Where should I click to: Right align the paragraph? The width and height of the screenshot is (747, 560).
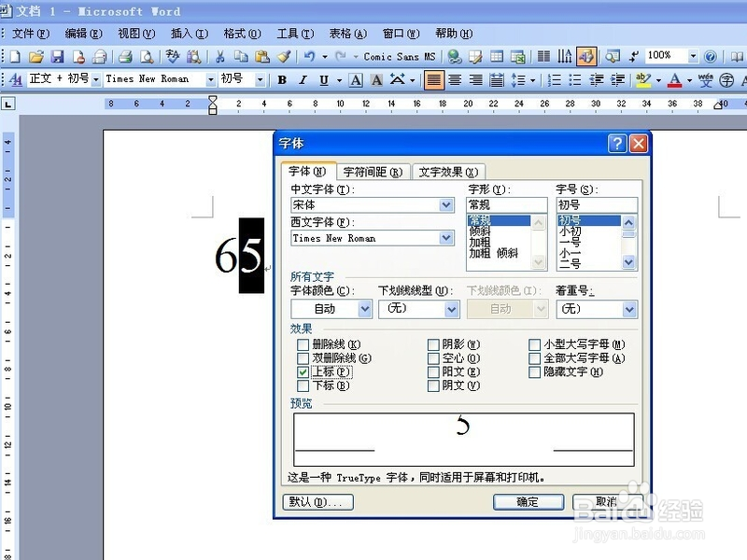pyautogui.click(x=475, y=79)
